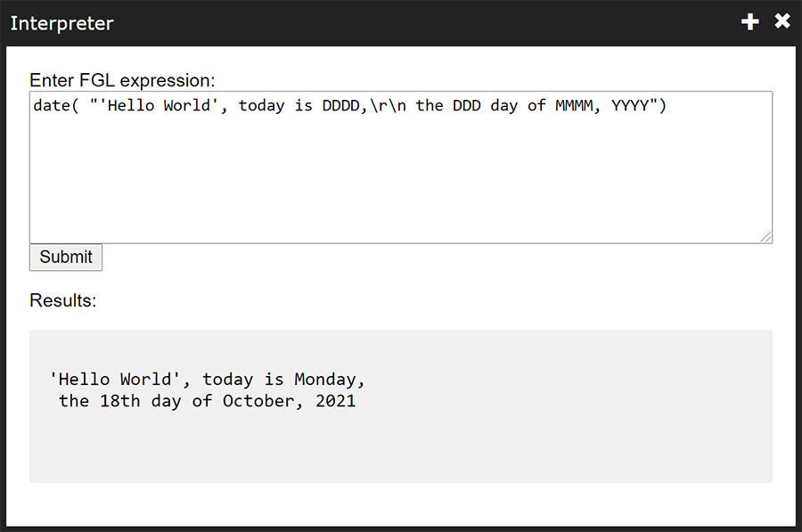Place cursor on the \r\n sequence in the expression
The image size is (802, 532).
point(389,105)
